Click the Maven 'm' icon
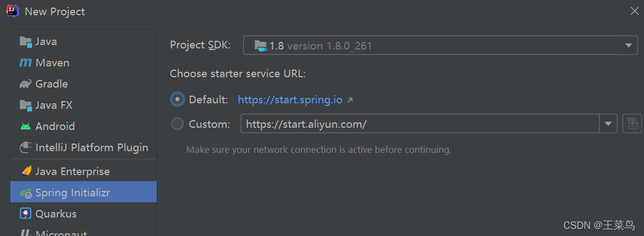 point(26,63)
